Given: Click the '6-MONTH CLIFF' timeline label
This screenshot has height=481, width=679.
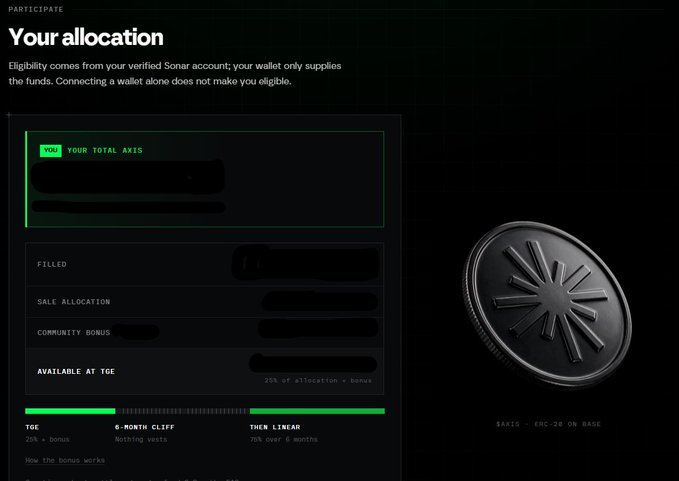Looking at the screenshot, I should click(145, 427).
